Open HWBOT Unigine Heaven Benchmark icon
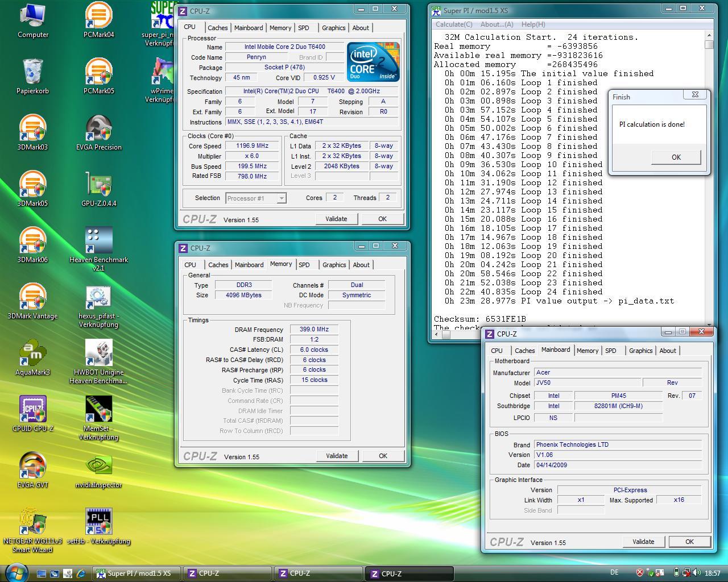 tap(98, 362)
